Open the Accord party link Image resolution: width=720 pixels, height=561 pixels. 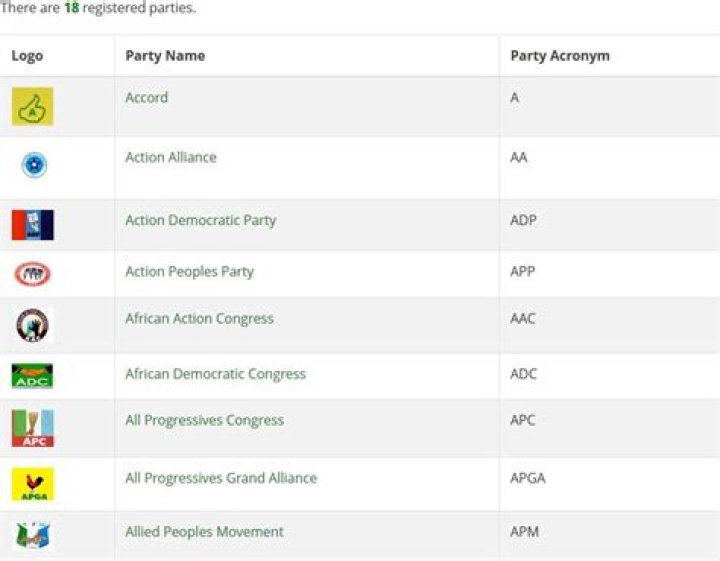pos(146,98)
